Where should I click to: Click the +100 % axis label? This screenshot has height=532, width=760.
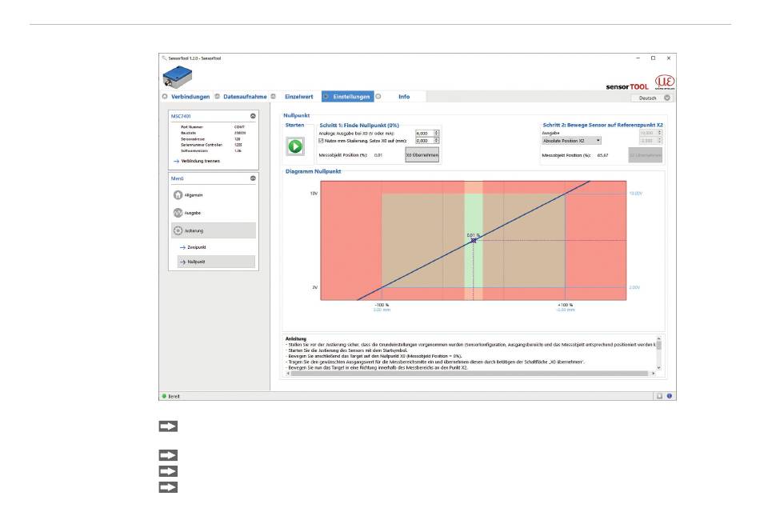click(x=565, y=305)
